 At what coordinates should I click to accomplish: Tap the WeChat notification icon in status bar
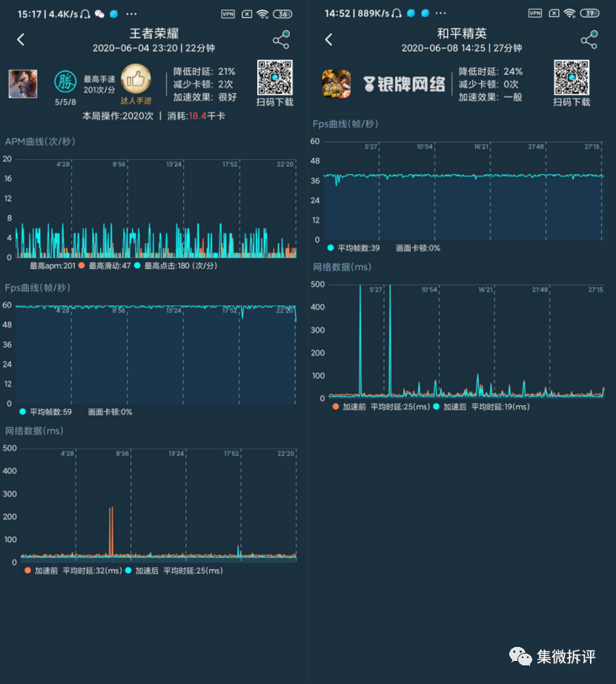click(99, 14)
